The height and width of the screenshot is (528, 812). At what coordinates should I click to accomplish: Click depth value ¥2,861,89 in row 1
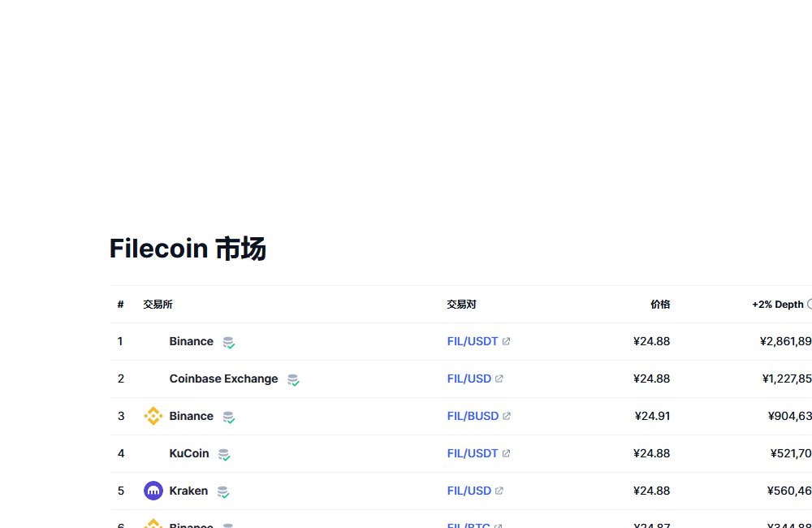pos(785,341)
